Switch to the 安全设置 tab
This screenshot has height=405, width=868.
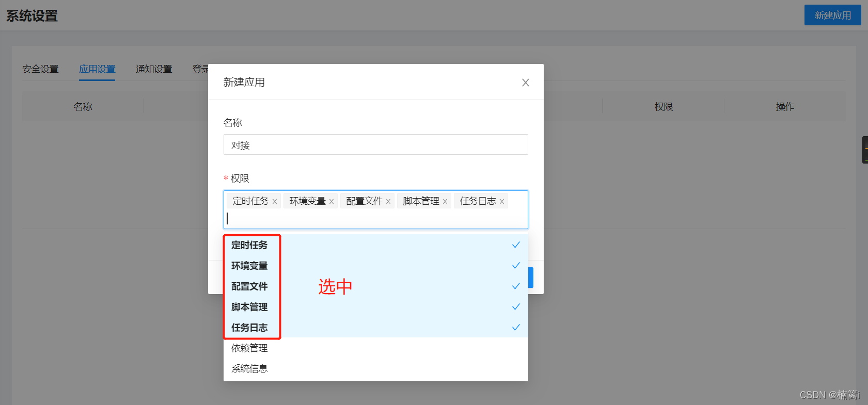click(x=40, y=69)
